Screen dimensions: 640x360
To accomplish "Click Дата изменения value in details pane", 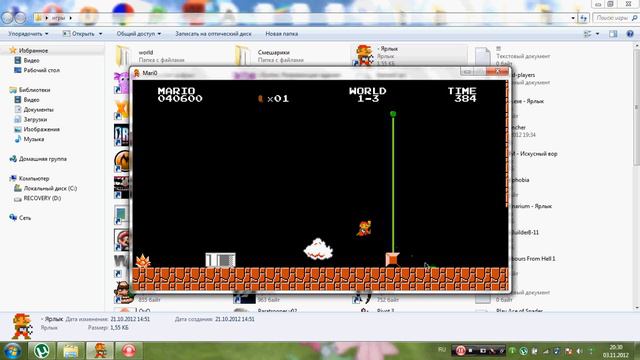I will (x=130, y=319).
